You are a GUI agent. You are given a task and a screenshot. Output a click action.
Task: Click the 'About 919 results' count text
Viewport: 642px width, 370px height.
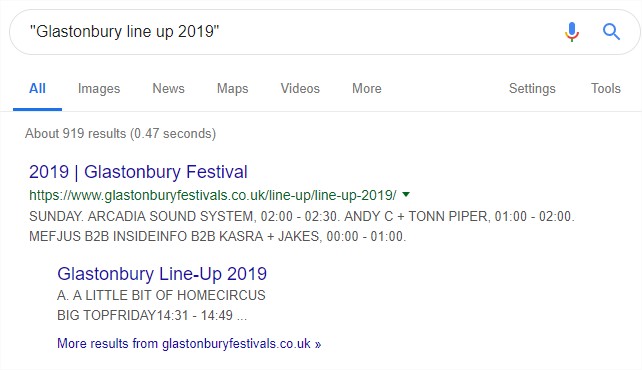click(120, 133)
